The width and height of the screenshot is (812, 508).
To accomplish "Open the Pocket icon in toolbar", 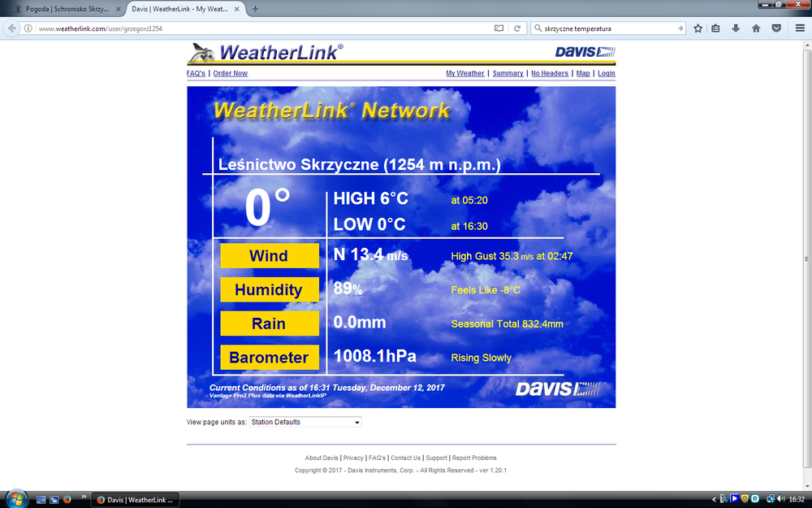I will 776,28.
